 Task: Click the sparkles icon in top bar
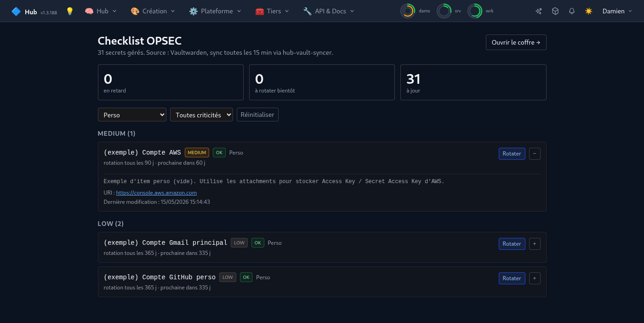(539, 11)
